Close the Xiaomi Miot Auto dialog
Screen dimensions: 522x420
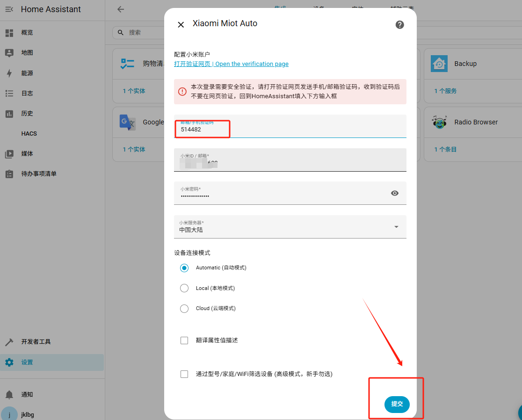(181, 25)
